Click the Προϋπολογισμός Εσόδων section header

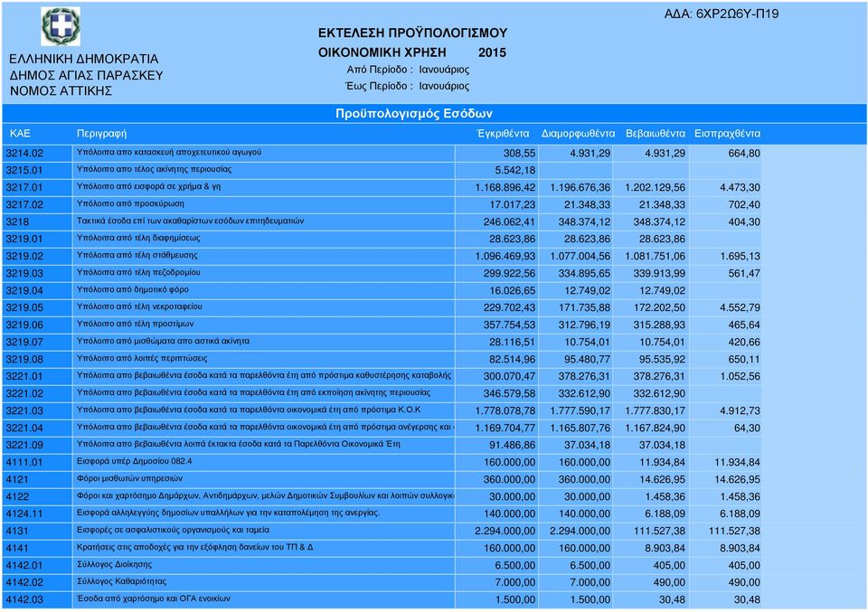tap(414, 113)
